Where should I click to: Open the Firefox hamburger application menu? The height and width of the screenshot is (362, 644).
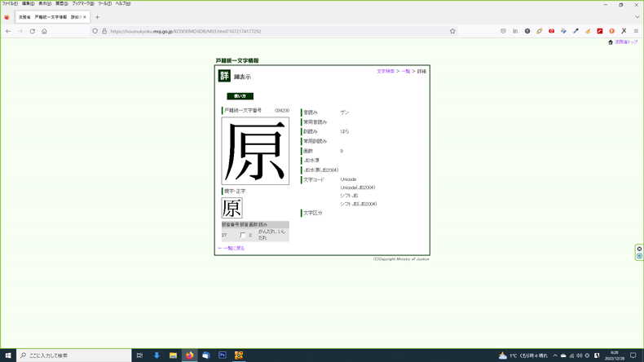(x=636, y=31)
